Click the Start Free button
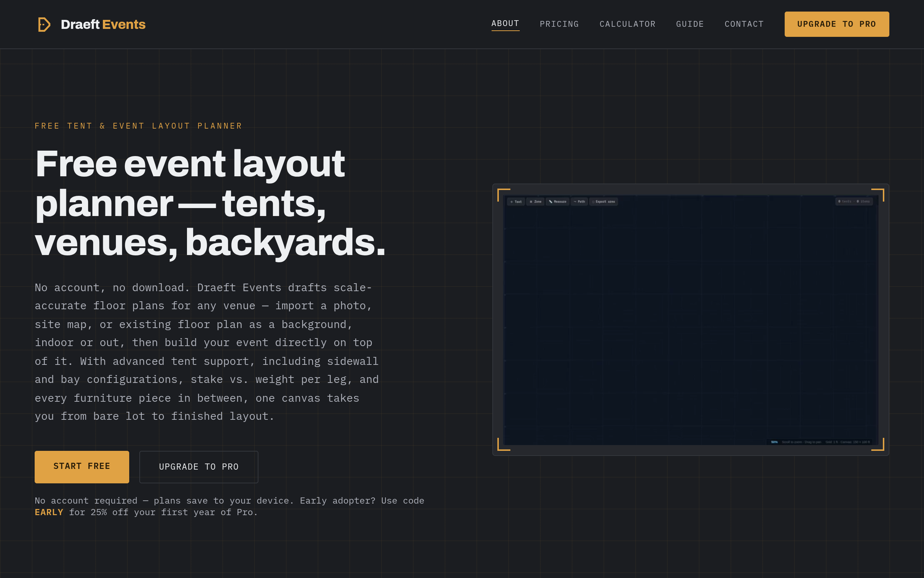The height and width of the screenshot is (578, 924). click(x=82, y=467)
